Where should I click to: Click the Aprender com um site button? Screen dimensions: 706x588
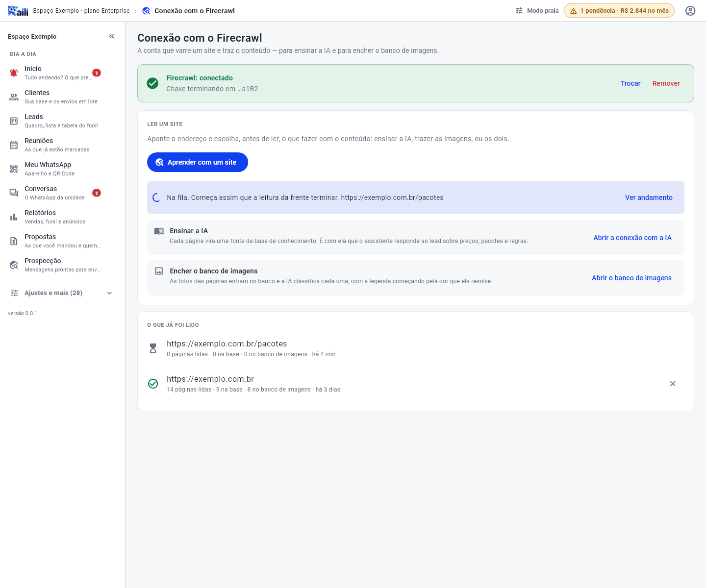198,162
